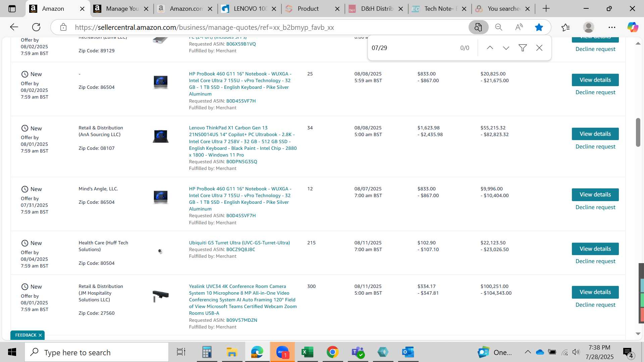Click the zoom magnifier icon in address bar
The image size is (644, 362).
499,27
